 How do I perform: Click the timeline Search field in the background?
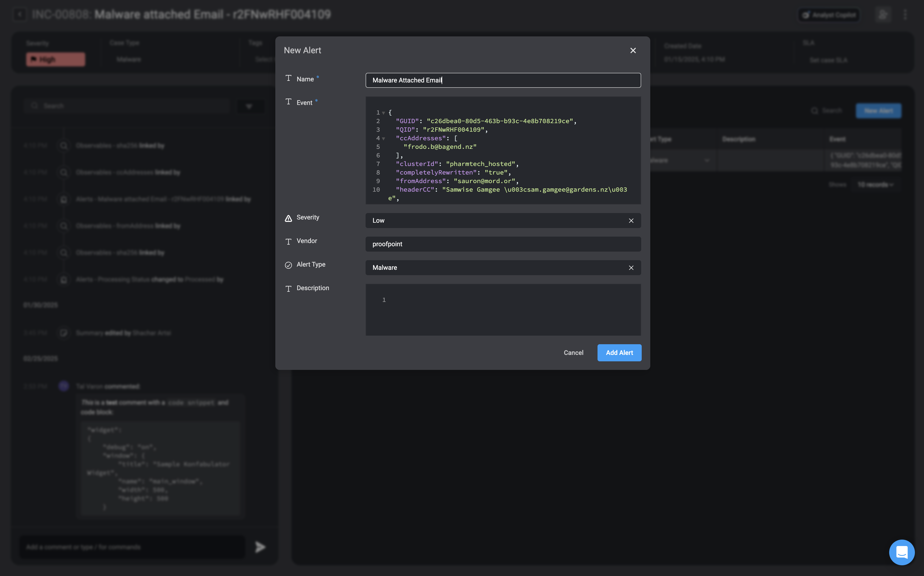(x=127, y=106)
